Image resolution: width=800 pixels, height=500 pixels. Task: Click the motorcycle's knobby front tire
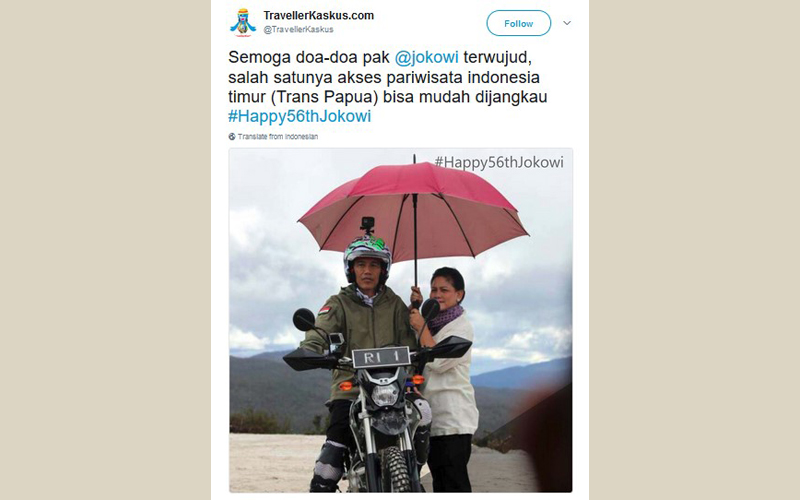395,468
